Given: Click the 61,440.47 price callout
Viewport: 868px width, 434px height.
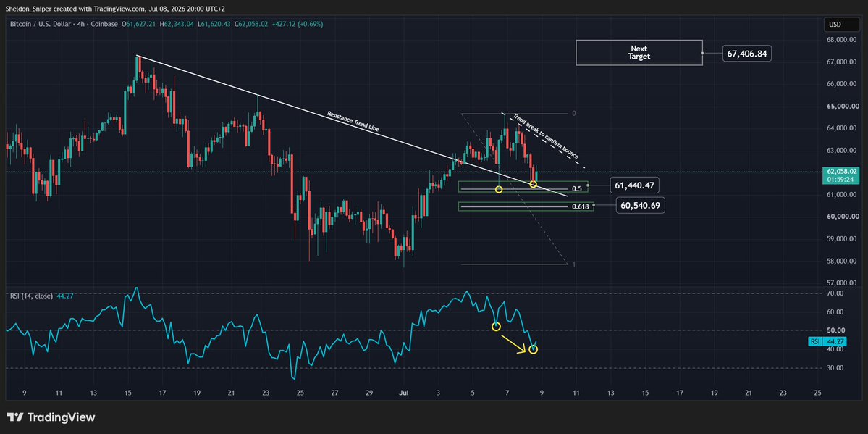Looking at the screenshot, I should point(634,185).
